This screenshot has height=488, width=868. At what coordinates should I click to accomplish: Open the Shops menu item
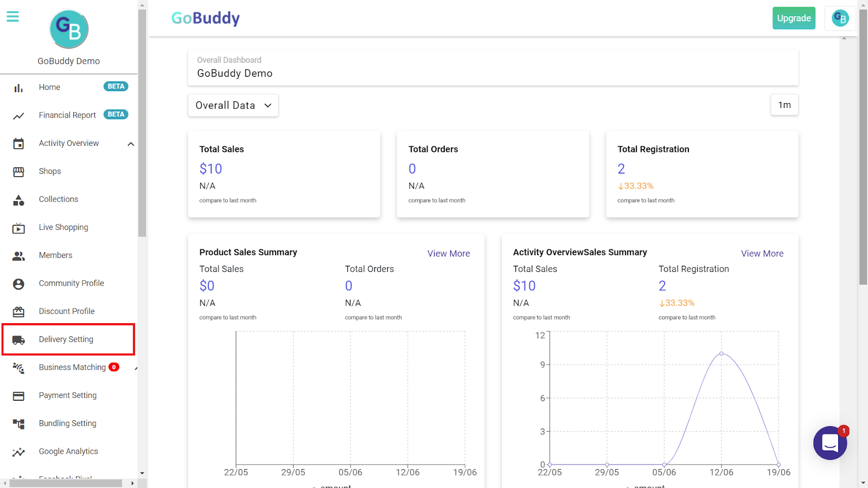tap(50, 171)
